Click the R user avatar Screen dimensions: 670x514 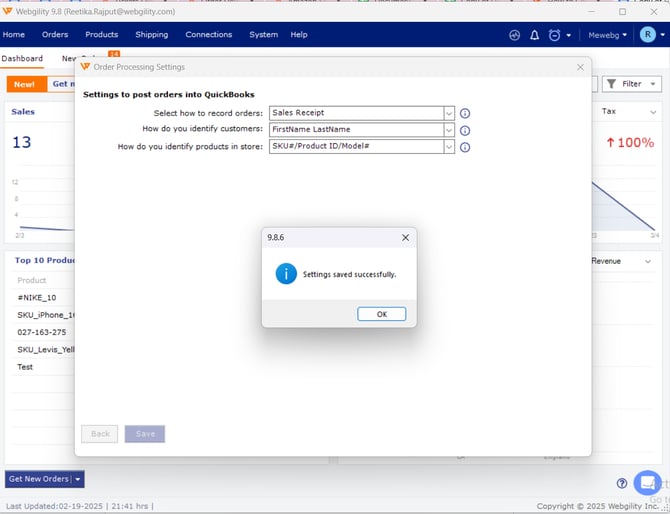(647, 35)
